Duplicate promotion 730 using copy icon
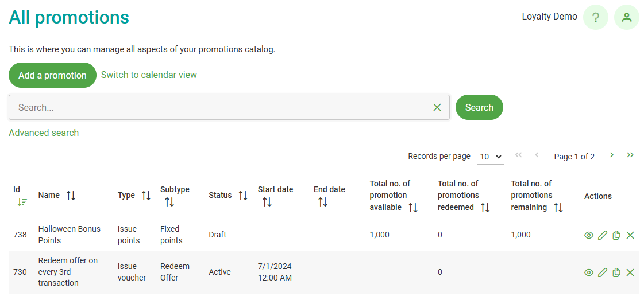Viewport: 644px width, 296px height. (x=616, y=272)
